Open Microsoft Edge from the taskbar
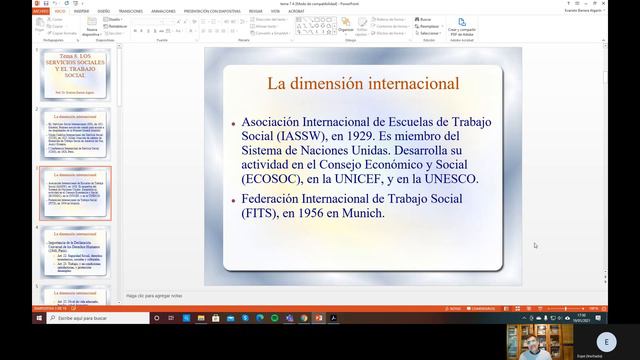The height and width of the screenshot is (360, 640). click(260, 318)
